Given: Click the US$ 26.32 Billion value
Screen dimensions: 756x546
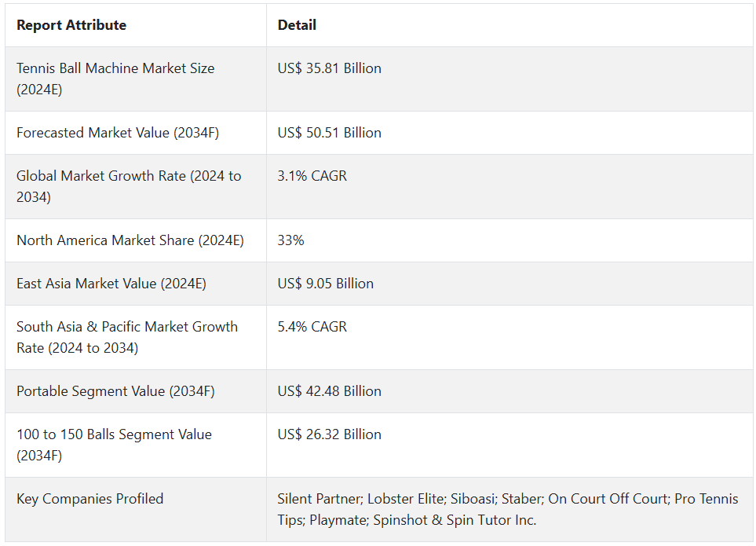Looking at the screenshot, I should [329, 434].
